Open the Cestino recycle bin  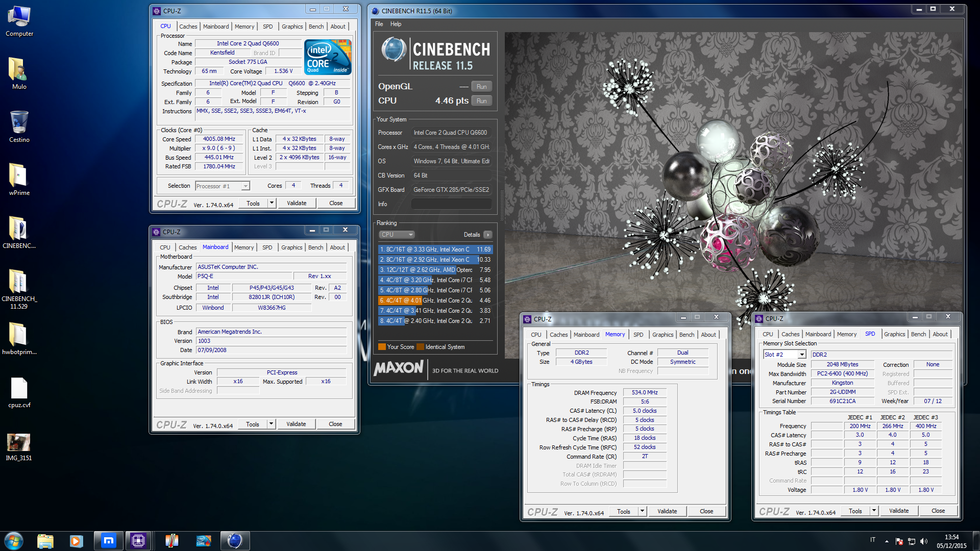pos(19,127)
